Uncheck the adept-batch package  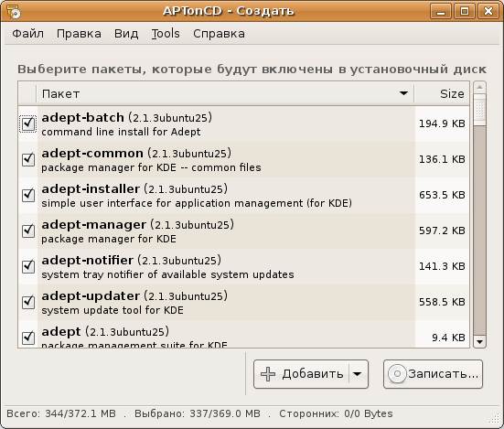(28, 123)
